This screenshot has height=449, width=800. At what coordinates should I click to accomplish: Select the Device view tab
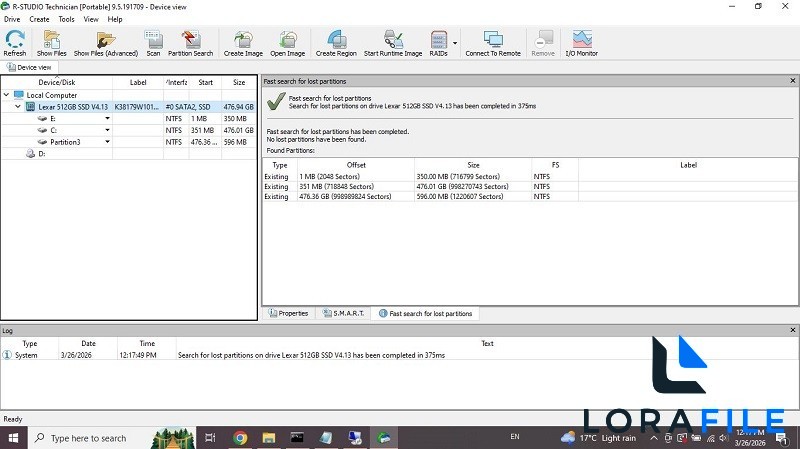(30, 67)
